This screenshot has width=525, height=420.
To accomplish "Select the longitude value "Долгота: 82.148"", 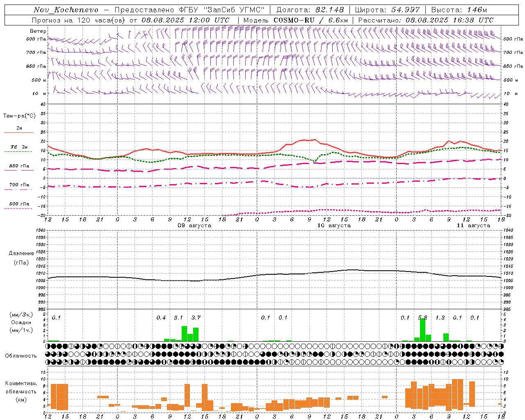I will (310, 10).
